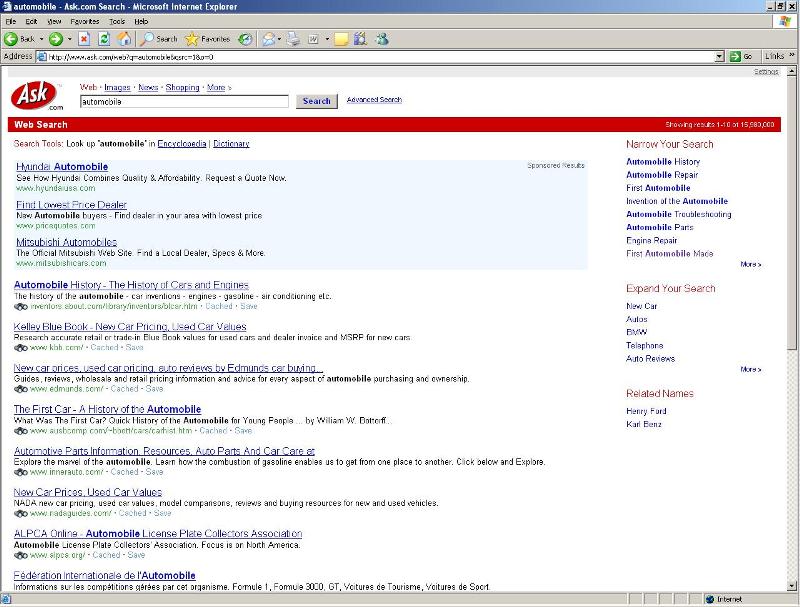Click the binoculars icon beside www.kbb.com
Image resolution: width=800 pixels, height=607 pixels.
21,348
